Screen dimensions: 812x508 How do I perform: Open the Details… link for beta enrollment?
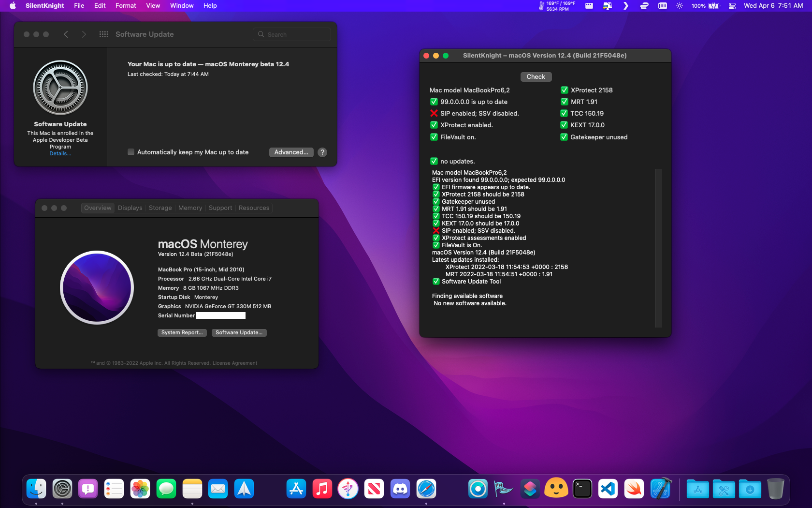click(x=60, y=153)
